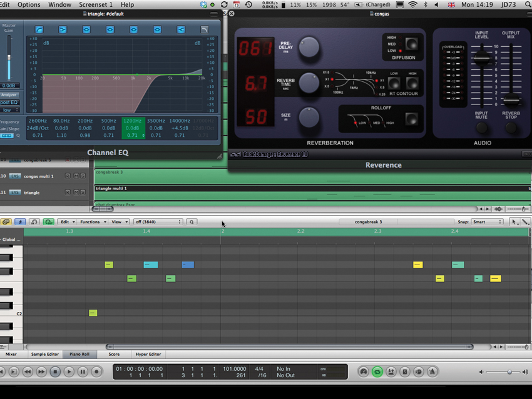Mute the triangle track
532x399 pixels.
click(x=76, y=192)
